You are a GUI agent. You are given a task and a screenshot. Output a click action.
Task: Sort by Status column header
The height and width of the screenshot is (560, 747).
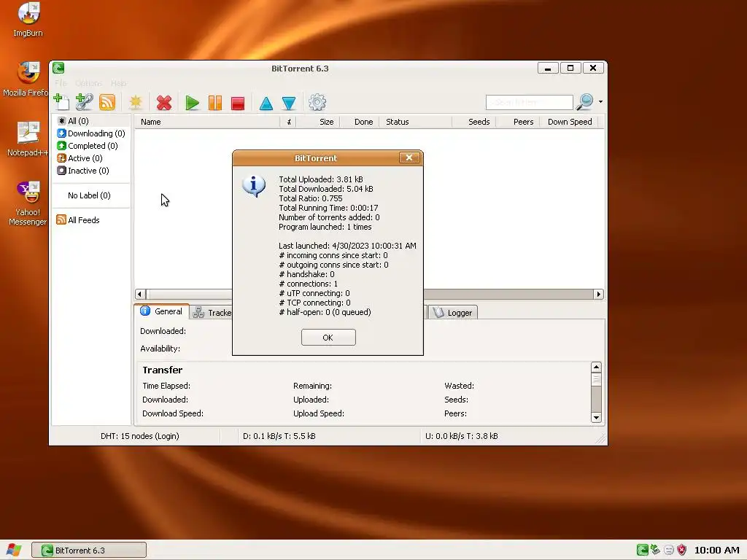click(x=415, y=122)
